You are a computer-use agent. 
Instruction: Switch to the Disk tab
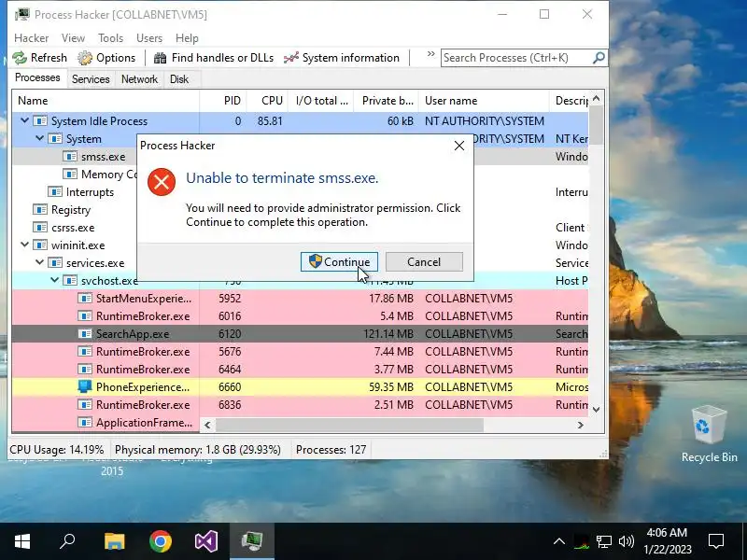tap(179, 79)
